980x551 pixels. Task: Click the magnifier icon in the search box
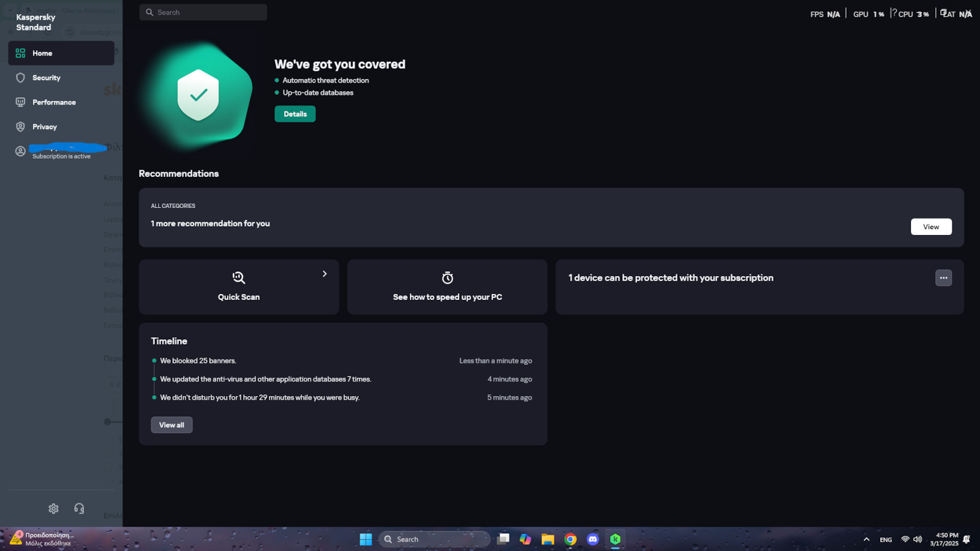pyautogui.click(x=149, y=12)
